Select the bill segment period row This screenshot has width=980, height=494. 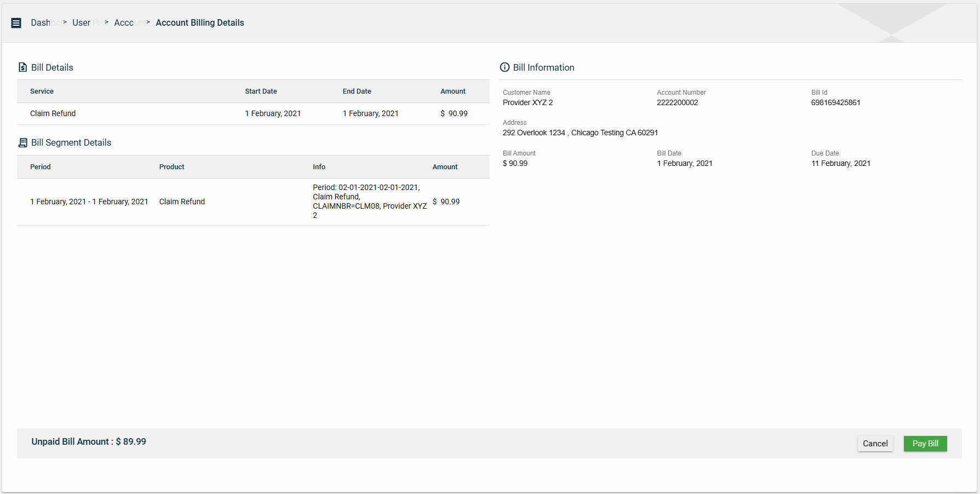(x=89, y=202)
